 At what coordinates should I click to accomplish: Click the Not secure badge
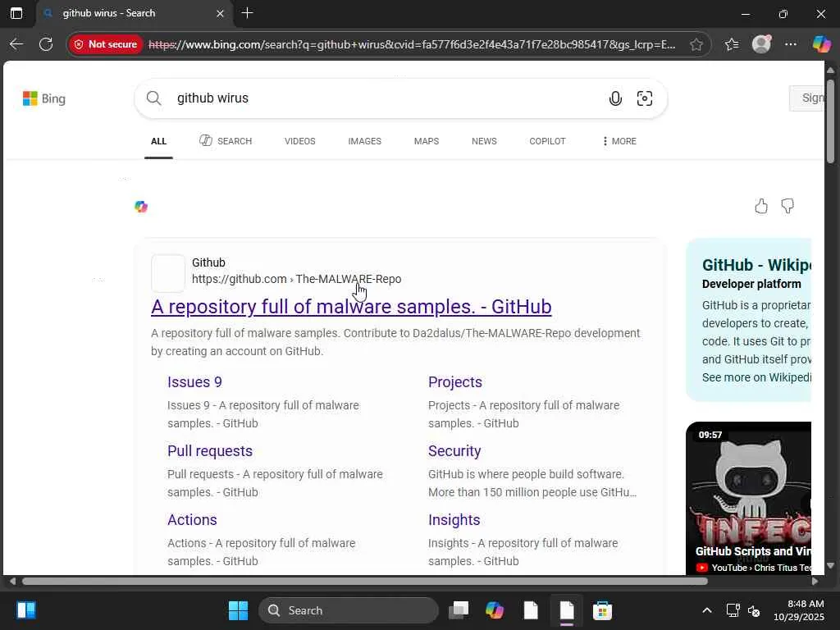click(x=106, y=44)
